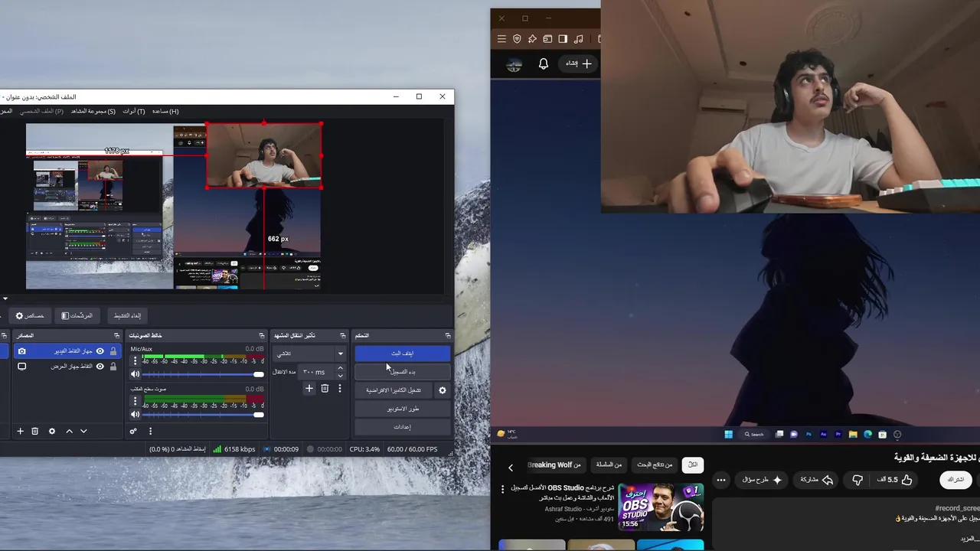
Task: Open Mic/Aux channel options menu
Action: [x=136, y=360]
